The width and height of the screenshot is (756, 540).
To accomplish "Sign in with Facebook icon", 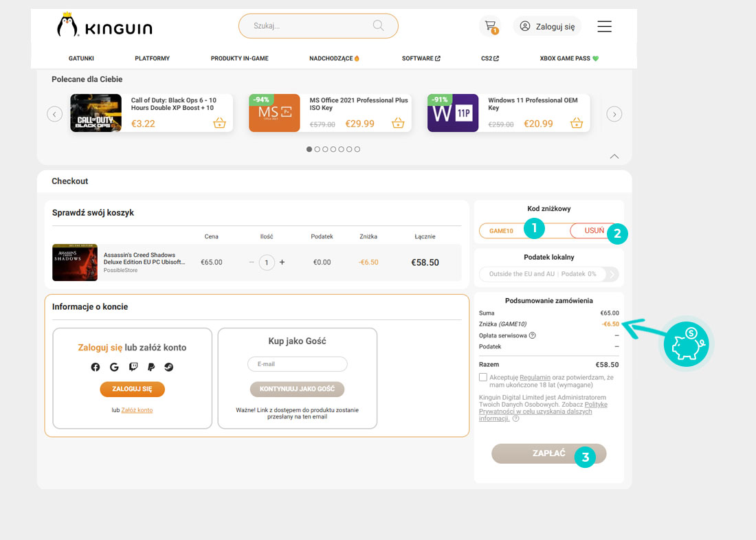I will [x=96, y=367].
